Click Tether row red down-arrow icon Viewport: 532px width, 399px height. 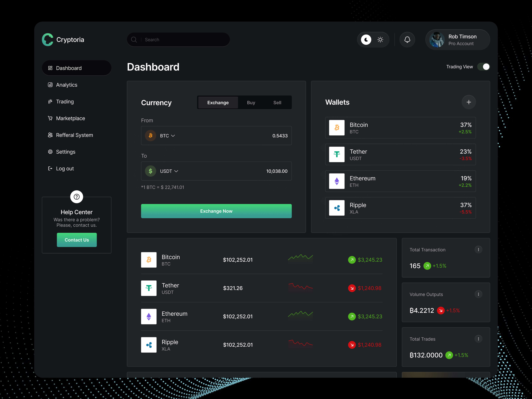pyautogui.click(x=352, y=288)
